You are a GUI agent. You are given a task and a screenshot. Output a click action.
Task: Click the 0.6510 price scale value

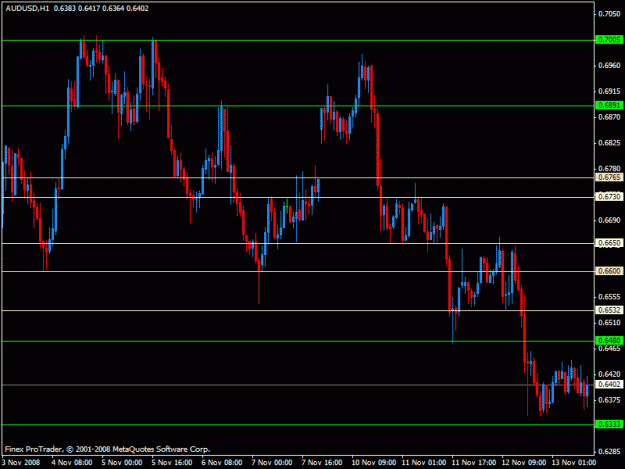pos(609,323)
